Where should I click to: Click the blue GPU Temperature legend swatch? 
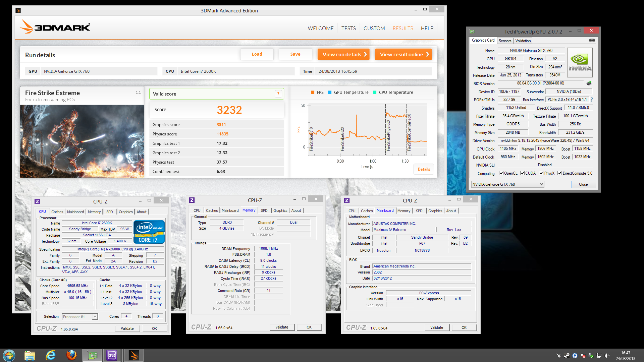click(x=330, y=93)
